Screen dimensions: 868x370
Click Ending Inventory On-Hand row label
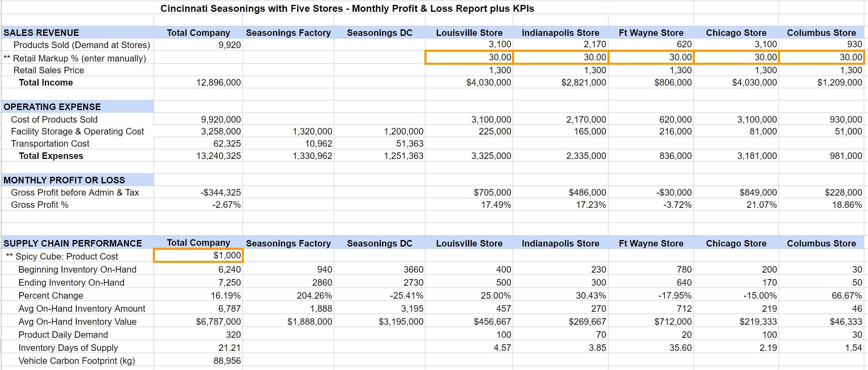71,282
